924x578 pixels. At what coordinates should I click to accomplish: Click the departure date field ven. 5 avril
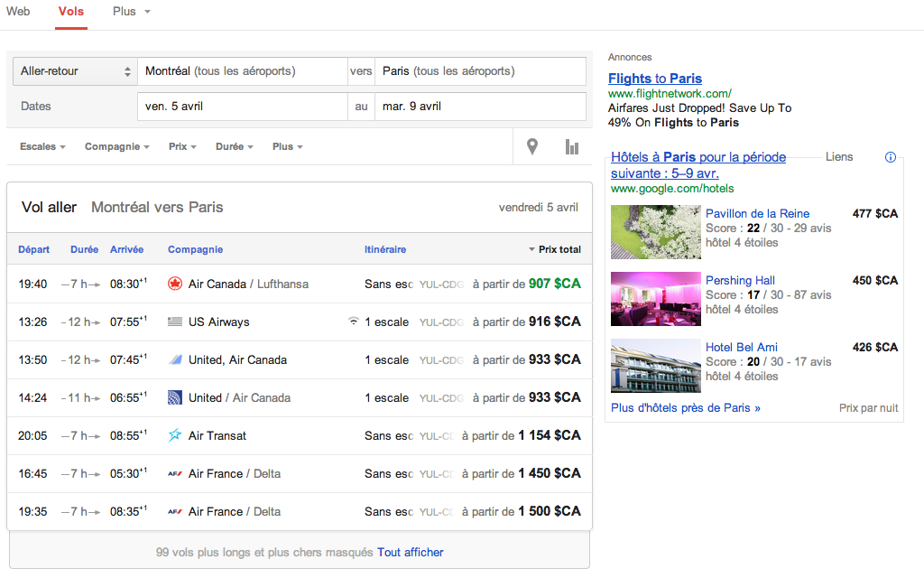coord(242,106)
